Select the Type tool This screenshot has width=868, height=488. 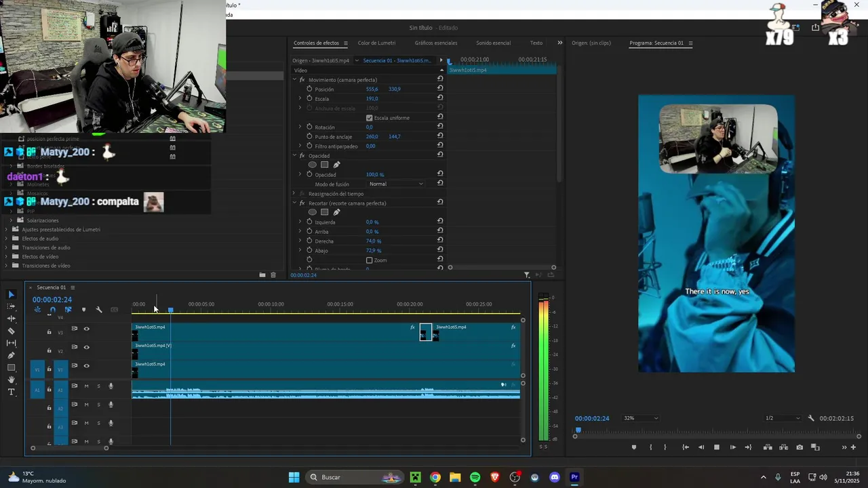[11, 392]
